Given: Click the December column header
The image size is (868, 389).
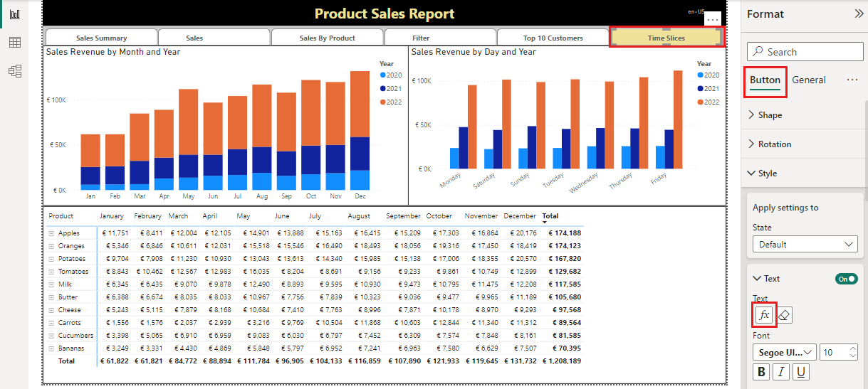Looking at the screenshot, I should coord(519,215).
